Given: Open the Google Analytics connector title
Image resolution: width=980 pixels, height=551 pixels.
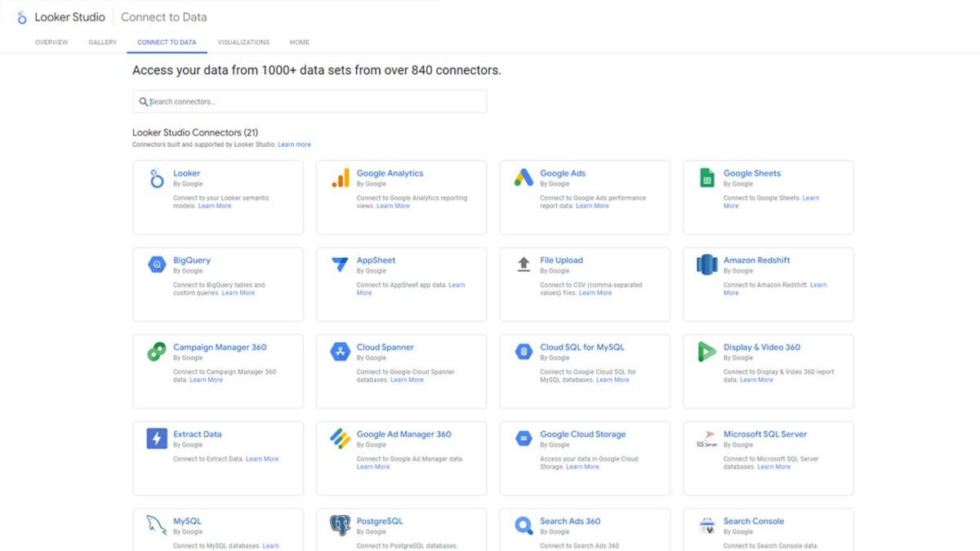Looking at the screenshot, I should tap(390, 173).
